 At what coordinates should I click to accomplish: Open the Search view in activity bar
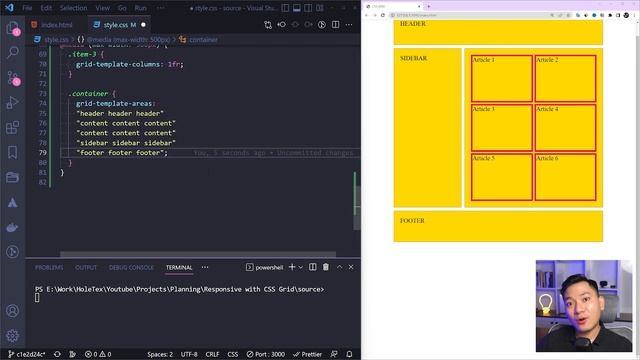pos(13,52)
